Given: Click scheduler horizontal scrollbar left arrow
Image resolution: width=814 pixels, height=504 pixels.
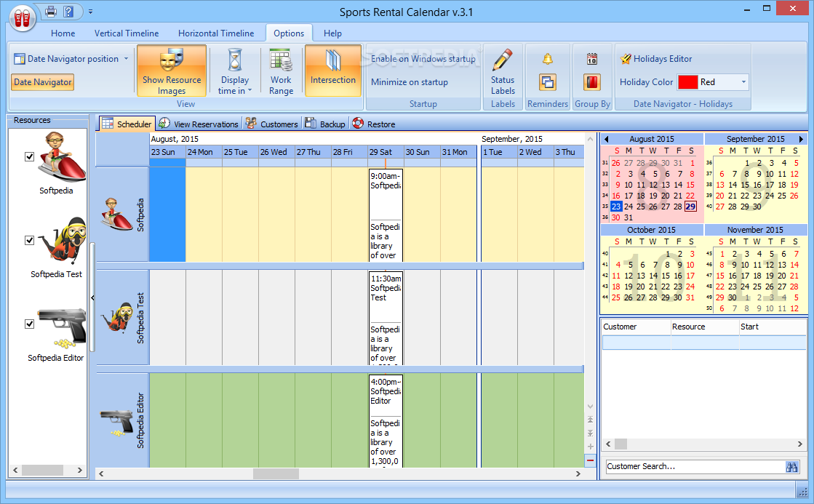Looking at the screenshot, I should click(101, 473).
